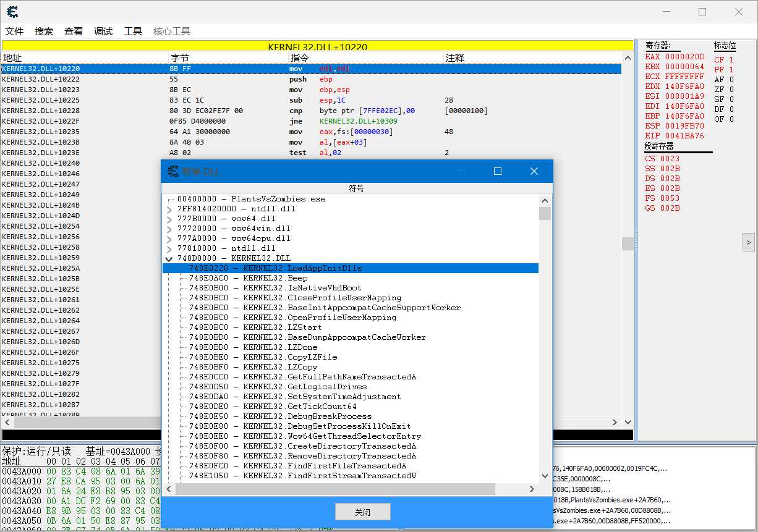Screen dimensions: 758x532
Task: Click the right arrow button beside registers panel
Action: (748, 242)
